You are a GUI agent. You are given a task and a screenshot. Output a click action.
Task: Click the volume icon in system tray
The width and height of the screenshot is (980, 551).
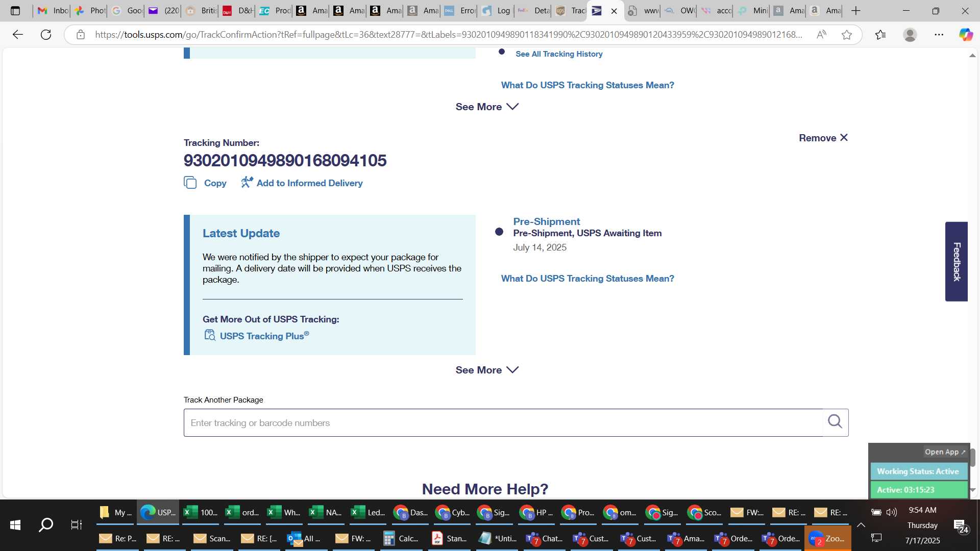pyautogui.click(x=892, y=512)
